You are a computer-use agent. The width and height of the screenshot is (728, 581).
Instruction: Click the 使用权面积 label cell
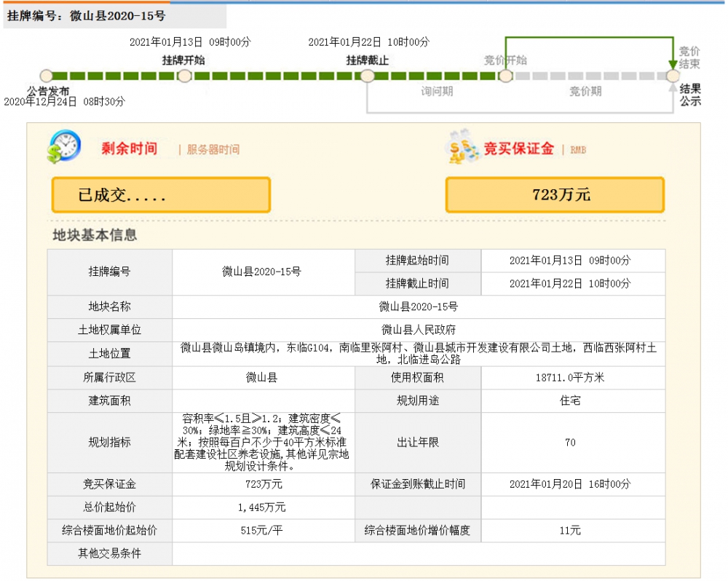418,378
